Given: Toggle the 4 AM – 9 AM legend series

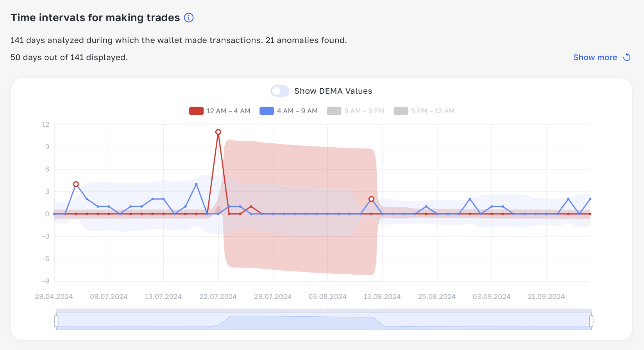Looking at the screenshot, I should pyautogui.click(x=289, y=111).
